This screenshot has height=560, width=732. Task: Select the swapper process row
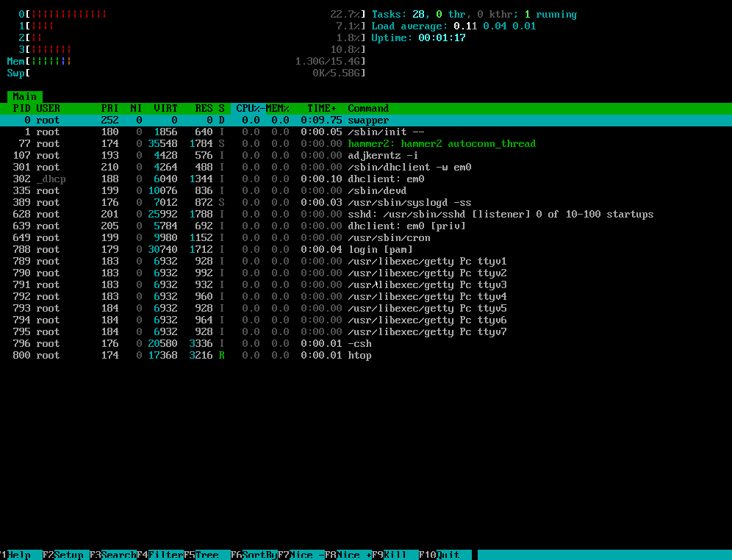(368, 120)
